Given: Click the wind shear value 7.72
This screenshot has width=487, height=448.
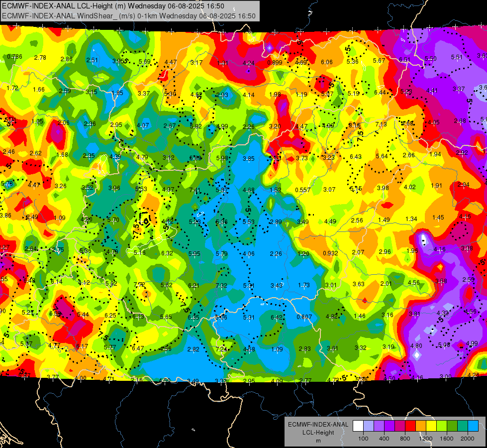Looking at the screenshot, I should (x=139, y=284).
